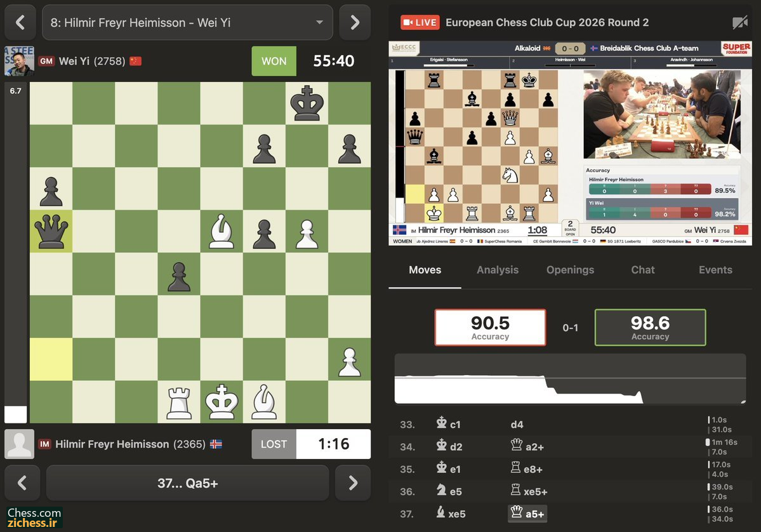Jump to move 36... Rxe5+
The image size is (761, 532).
(x=529, y=491)
